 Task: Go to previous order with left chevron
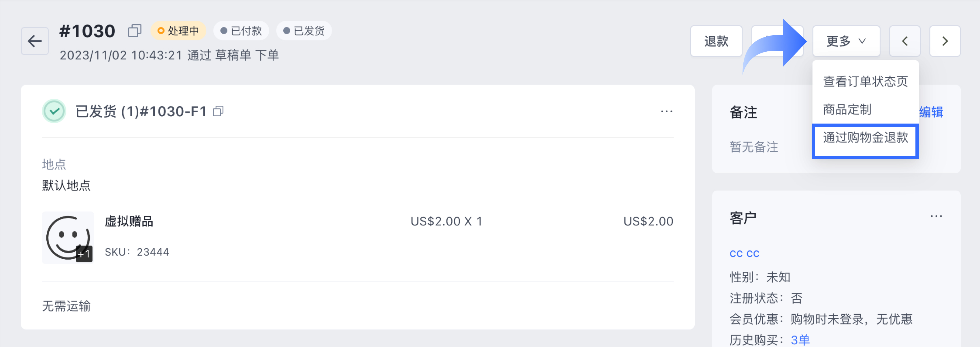(905, 41)
